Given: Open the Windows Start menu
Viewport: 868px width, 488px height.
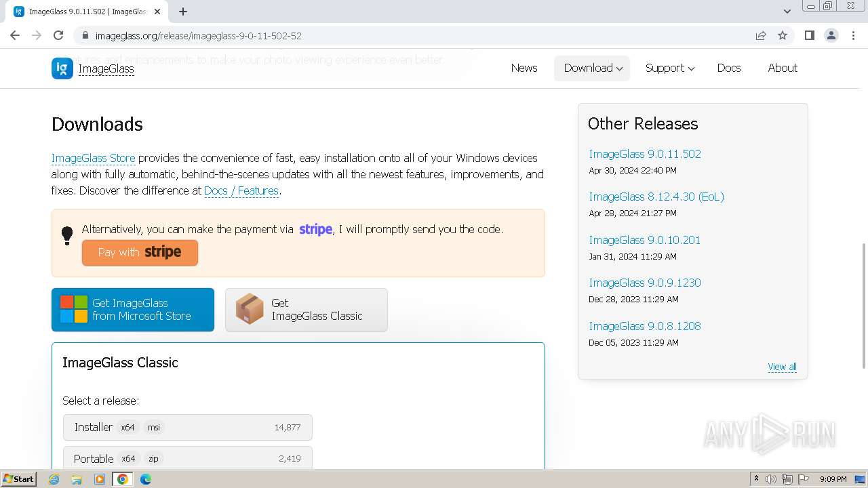Looking at the screenshot, I should point(19,479).
